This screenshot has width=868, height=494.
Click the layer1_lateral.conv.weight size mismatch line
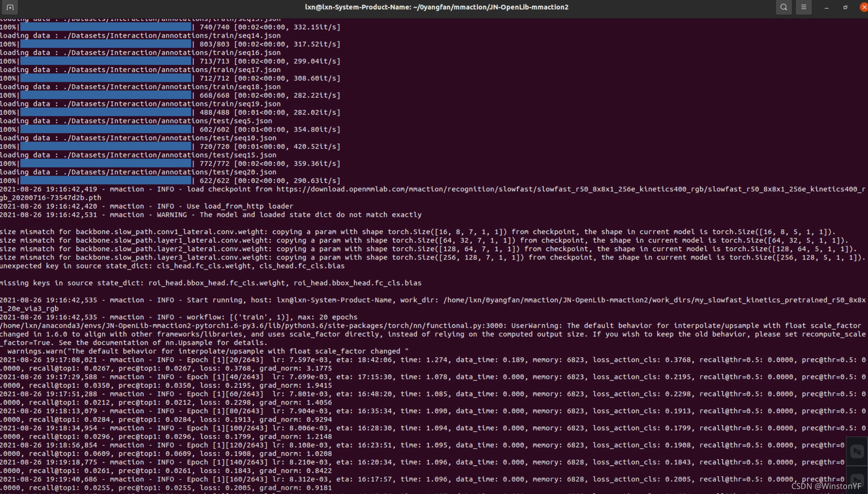click(424, 240)
